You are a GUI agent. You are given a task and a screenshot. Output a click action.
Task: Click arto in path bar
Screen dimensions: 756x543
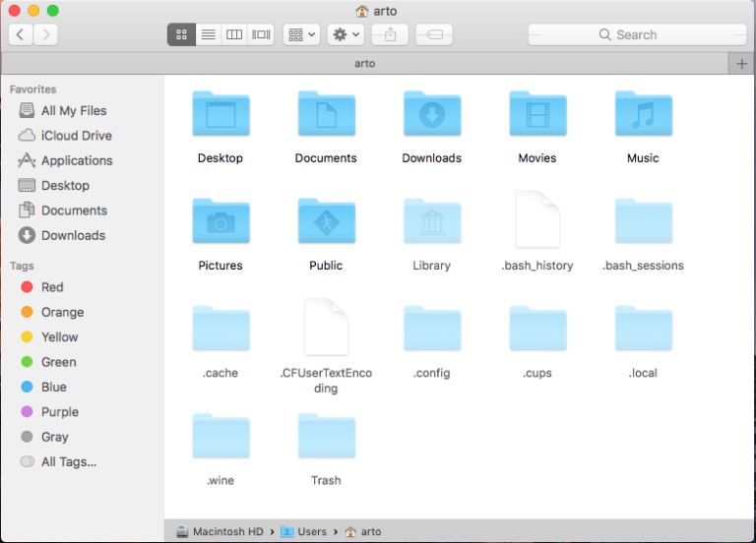pos(363,531)
